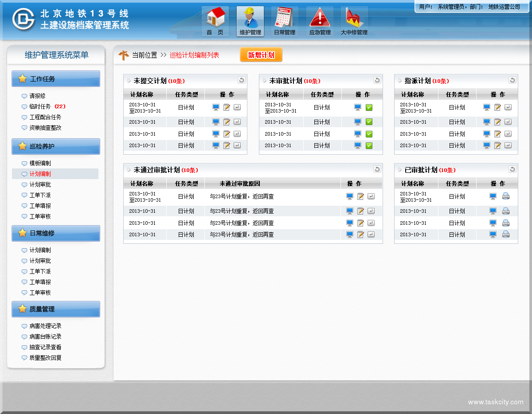The width and height of the screenshot is (532, 414).
Task: Open the 大中修管理 icon in top navigation
Action: point(354,21)
